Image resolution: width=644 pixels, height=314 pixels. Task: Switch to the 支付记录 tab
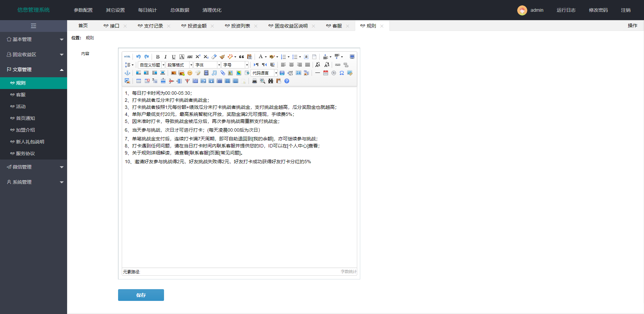[153, 26]
